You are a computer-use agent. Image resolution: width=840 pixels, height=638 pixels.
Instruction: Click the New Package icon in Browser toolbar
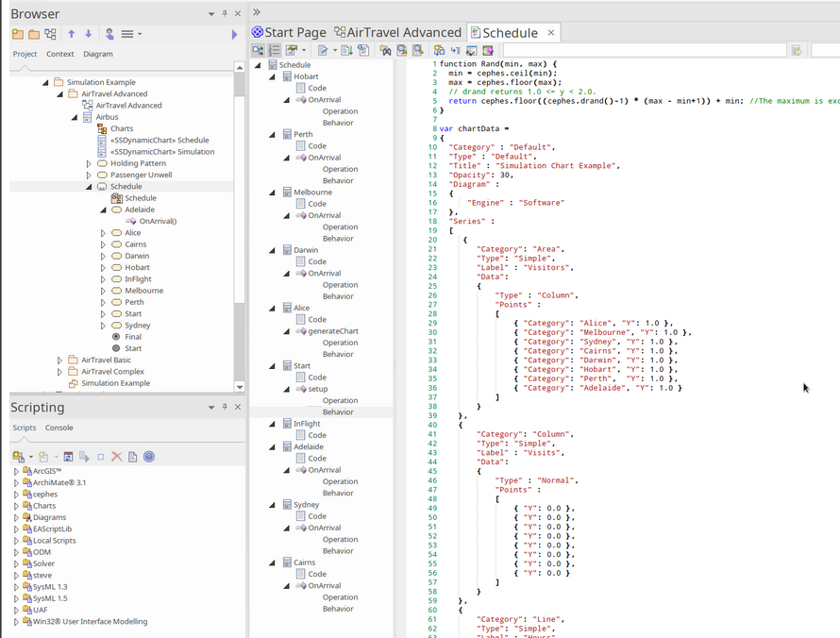tap(18, 34)
